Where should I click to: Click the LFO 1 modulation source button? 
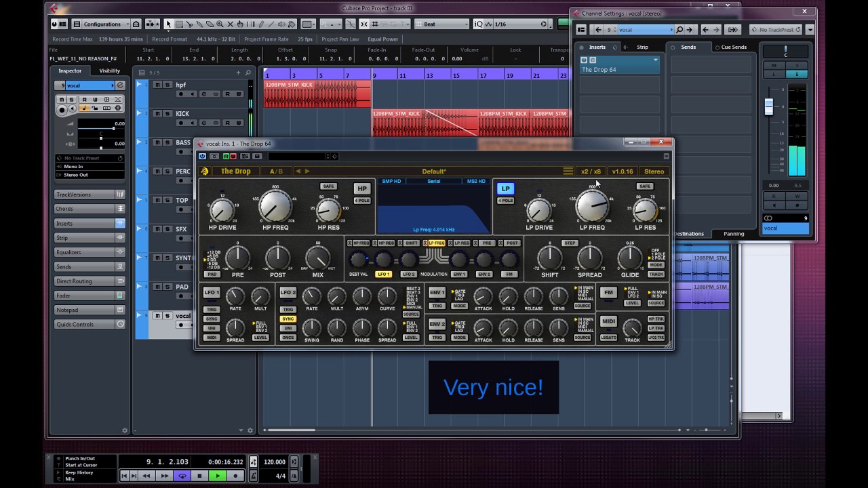click(x=384, y=274)
